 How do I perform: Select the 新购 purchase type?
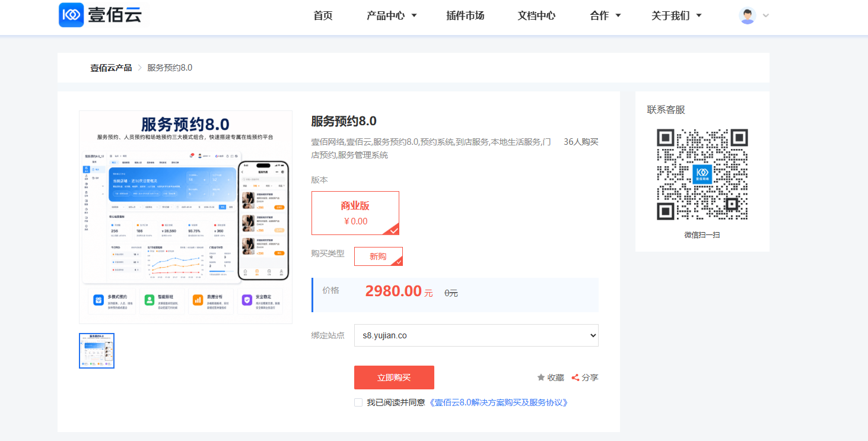[x=379, y=256]
